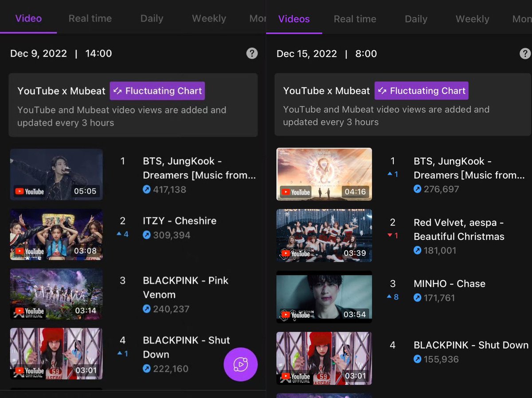This screenshot has height=398, width=532.
Task: Open left Shut Down thumbnail
Action: 56,354
